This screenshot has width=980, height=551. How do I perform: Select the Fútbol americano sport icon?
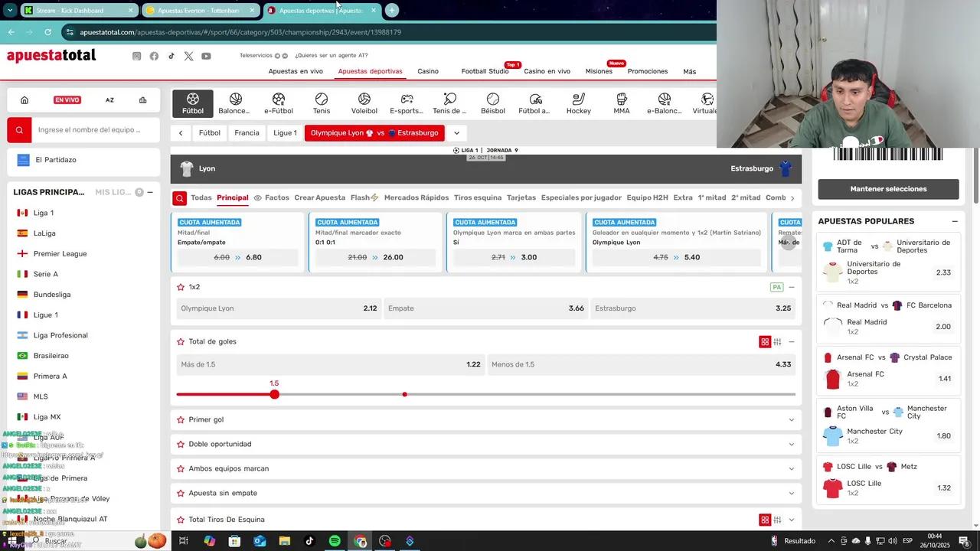[x=535, y=104]
